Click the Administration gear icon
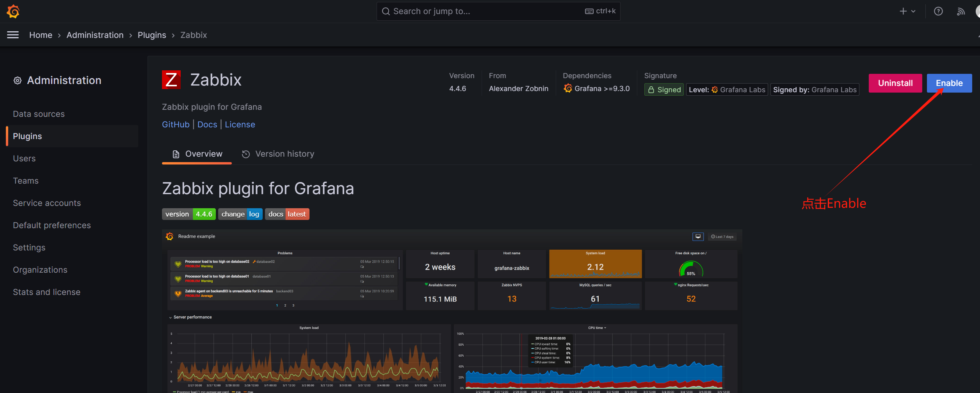The image size is (980, 393). coord(18,80)
